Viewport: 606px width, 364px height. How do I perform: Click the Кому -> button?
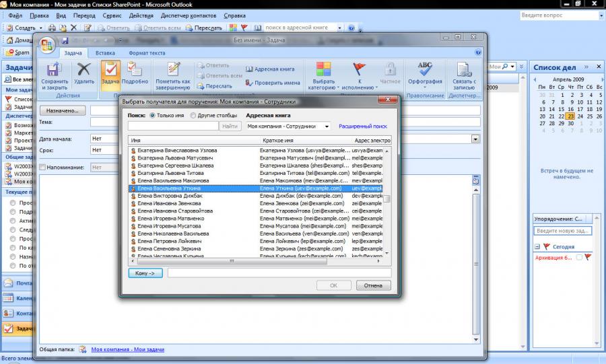(145, 273)
